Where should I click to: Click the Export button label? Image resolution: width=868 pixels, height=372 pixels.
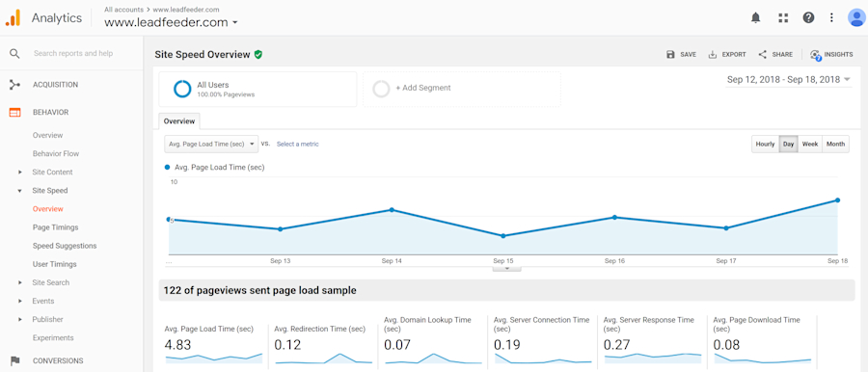click(734, 55)
